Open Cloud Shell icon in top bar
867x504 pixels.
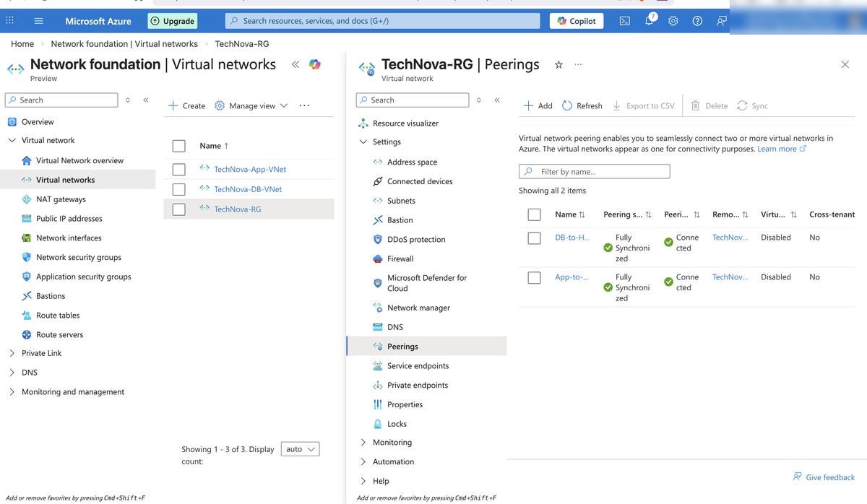click(x=625, y=21)
